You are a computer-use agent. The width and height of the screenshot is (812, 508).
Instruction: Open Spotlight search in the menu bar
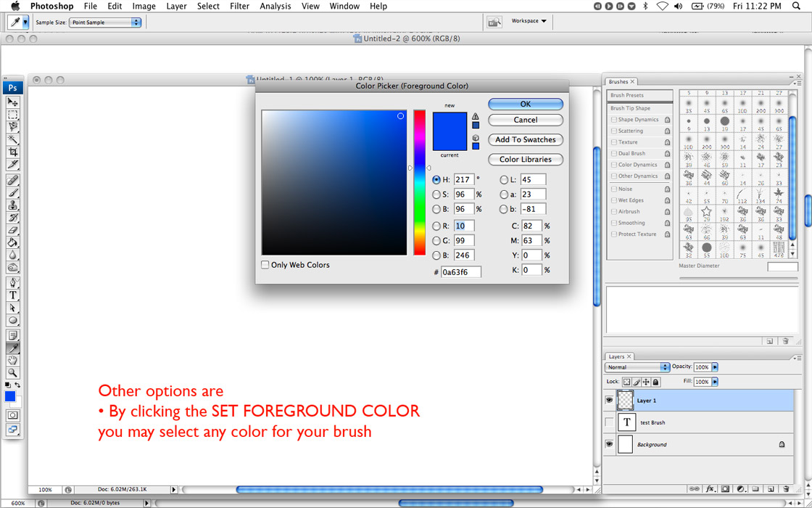(796, 7)
